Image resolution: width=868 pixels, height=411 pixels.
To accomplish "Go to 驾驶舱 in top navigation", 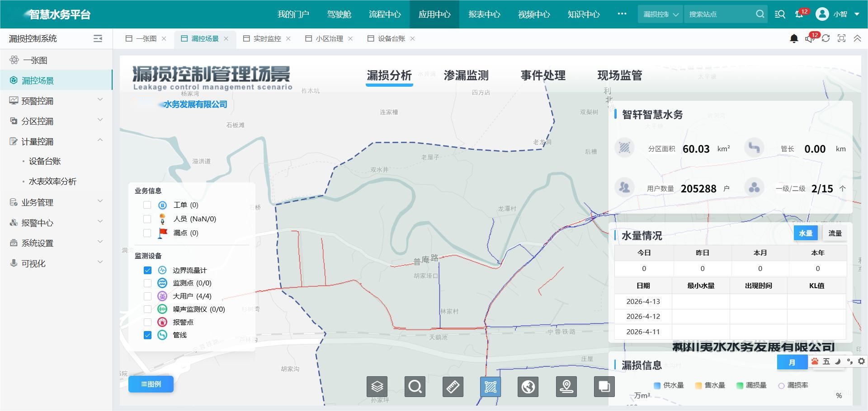I will [x=339, y=14].
